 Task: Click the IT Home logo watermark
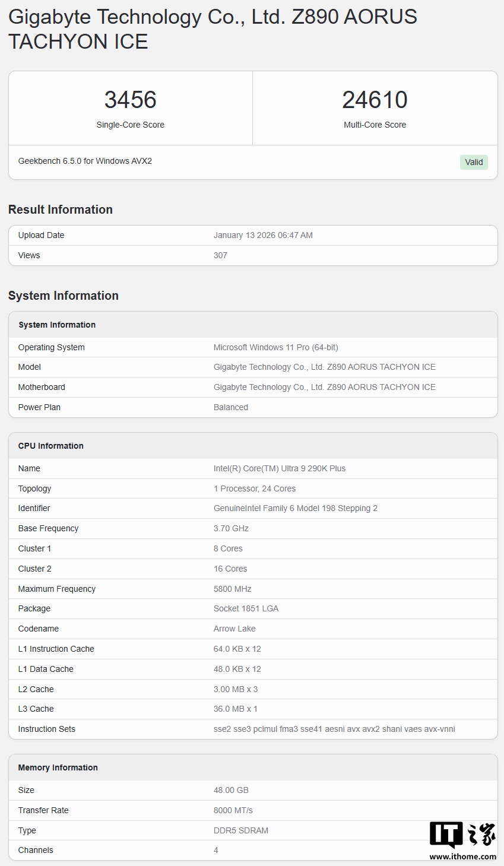tap(462, 836)
